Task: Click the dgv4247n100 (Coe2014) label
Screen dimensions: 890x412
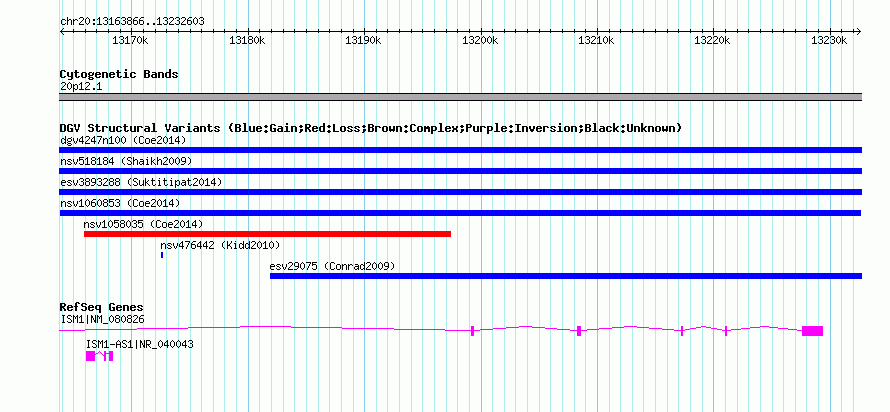Action: point(123,140)
